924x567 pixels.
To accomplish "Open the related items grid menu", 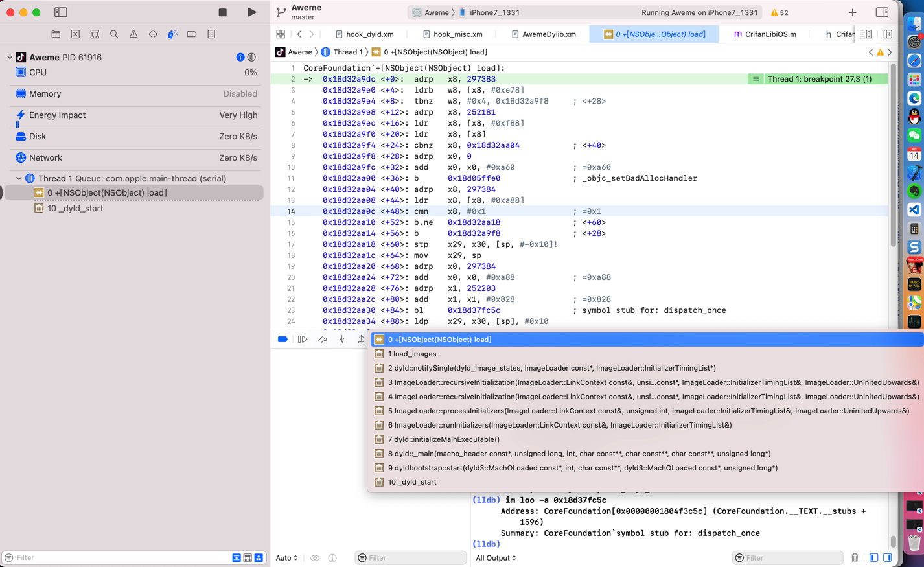I will 281,34.
